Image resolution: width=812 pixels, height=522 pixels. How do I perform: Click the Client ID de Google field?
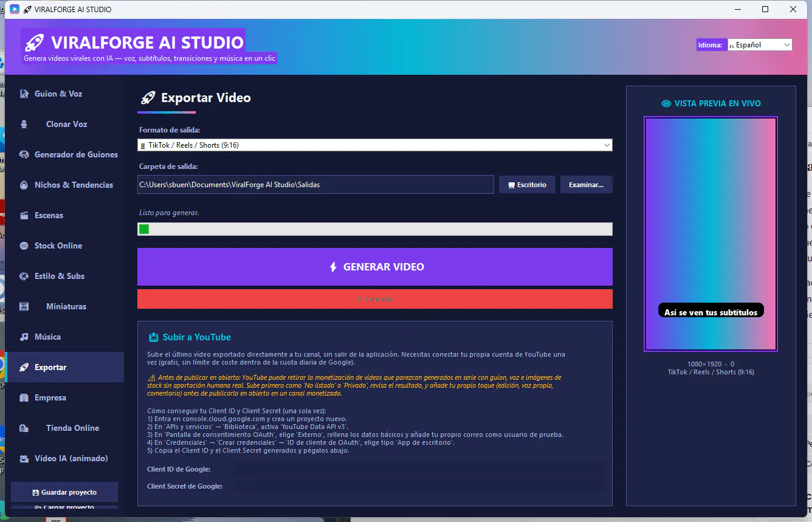tap(419, 469)
